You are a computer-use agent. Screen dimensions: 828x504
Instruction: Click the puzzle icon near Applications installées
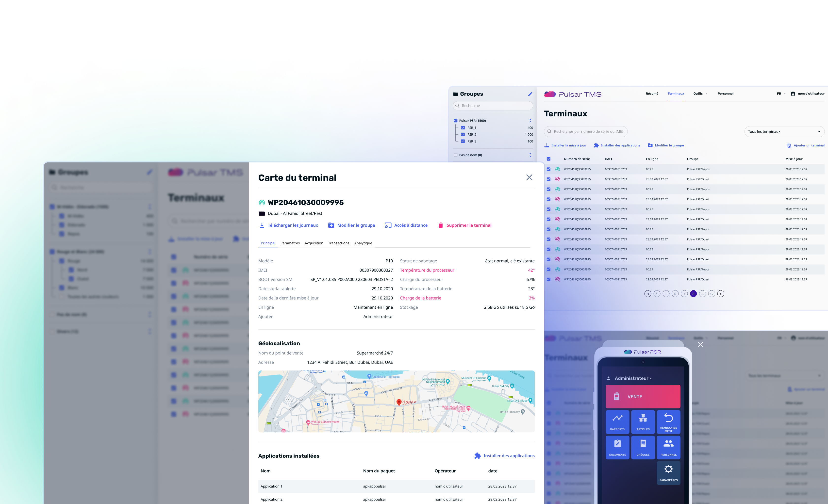coord(477,456)
